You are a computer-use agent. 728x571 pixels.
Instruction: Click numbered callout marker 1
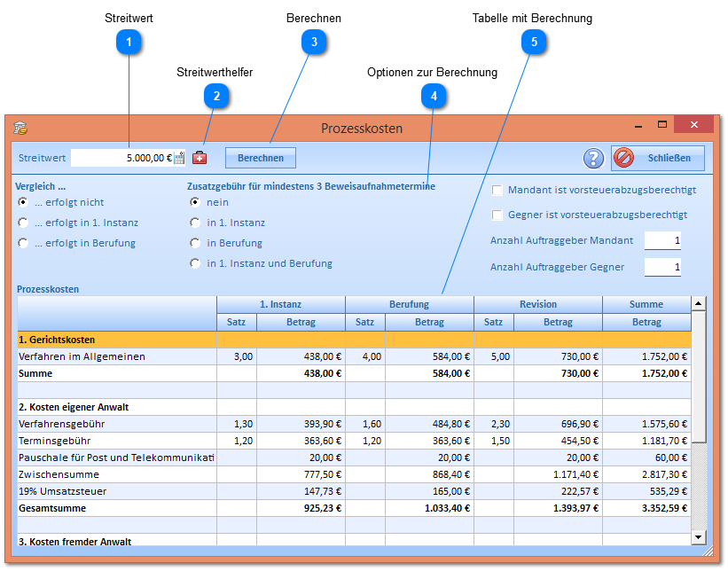[x=129, y=42]
